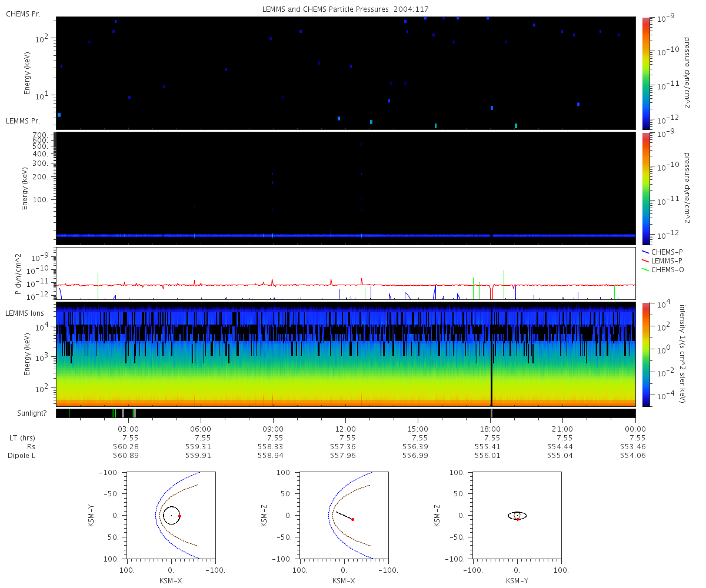Select the green CHEMS-O legend entry
The image size is (706, 588).
(x=662, y=269)
